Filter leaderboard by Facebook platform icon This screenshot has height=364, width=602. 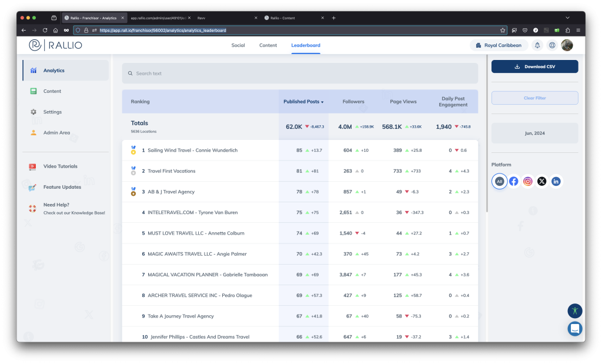pyautogui.click(x=514, y=181)
